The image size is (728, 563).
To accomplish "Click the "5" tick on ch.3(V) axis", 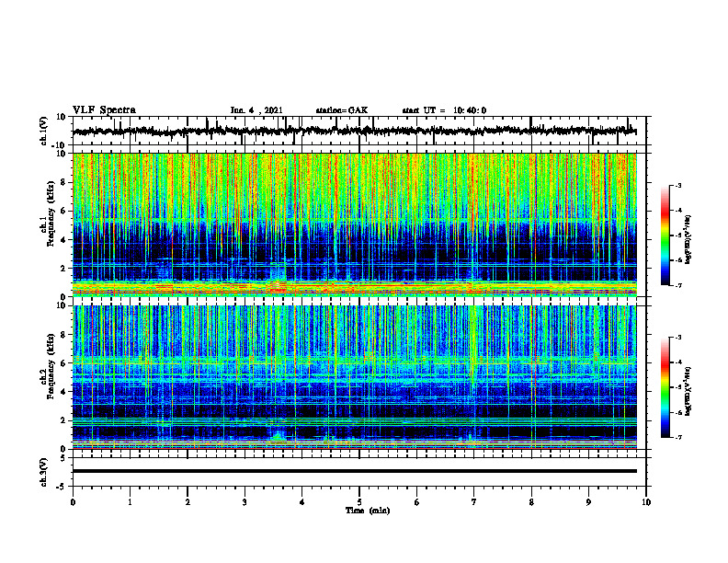I will pos(63,458).
